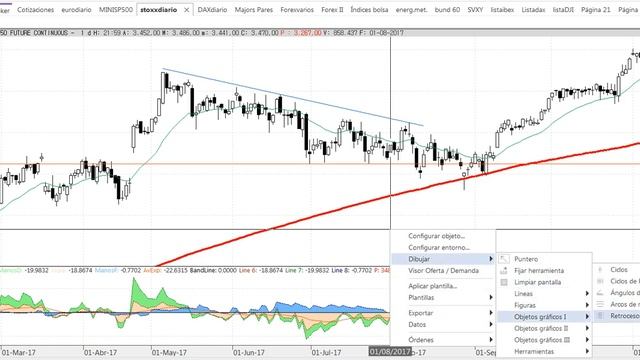This screenshot has height=360, width=640.
Task: Open the listaDJI tab
Action: point(563,9)
